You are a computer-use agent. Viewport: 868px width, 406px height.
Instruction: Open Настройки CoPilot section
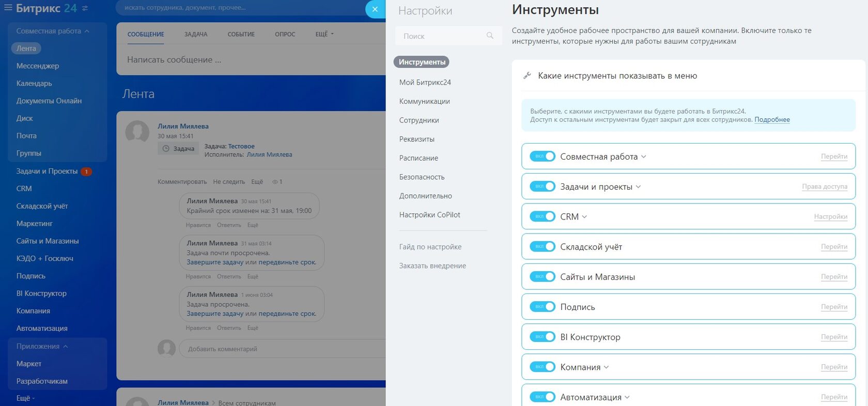pos(429,215)
